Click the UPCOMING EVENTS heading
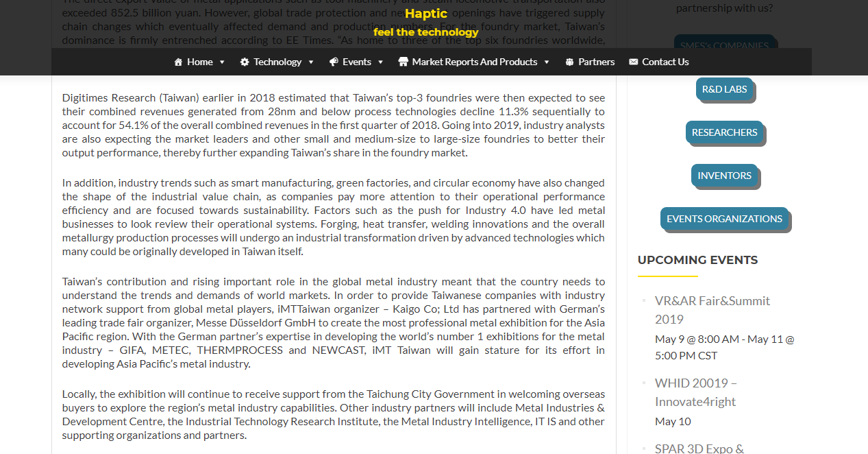Screen dimensions: 868x454 (697, 260)
